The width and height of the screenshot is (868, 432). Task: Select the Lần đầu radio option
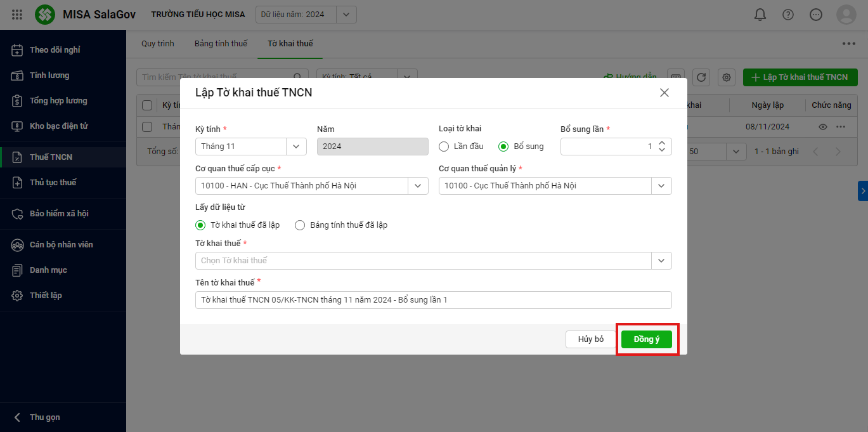click(444, 147)
